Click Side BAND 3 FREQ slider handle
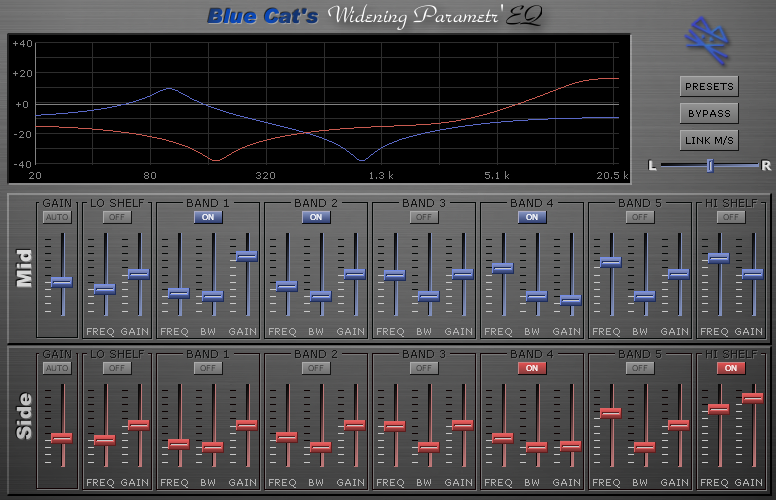 (x=395, y=426)
